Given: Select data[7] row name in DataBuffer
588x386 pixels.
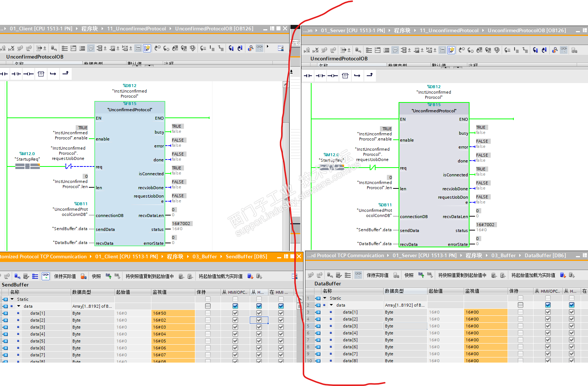Looking at the screenshot, I should [350, 354].
